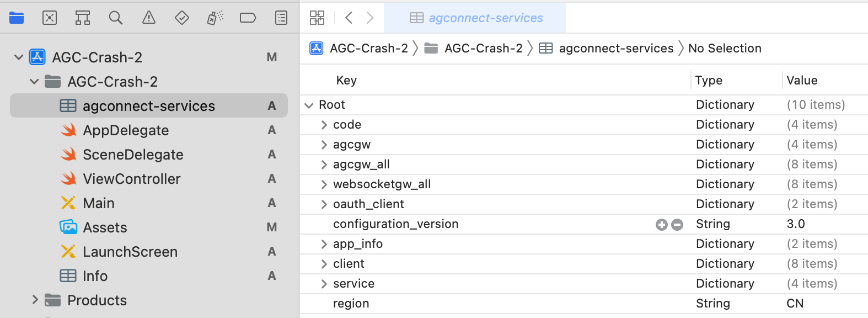Expand the oauth_client dictionary row
The height and width of the screenshot is (318, 868).
tap(324, 204)
